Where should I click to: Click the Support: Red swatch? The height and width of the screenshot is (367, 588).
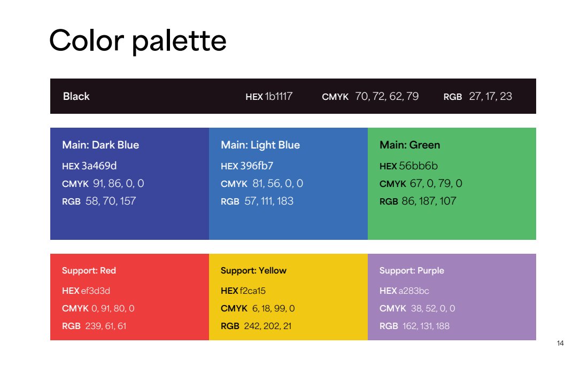coord(129,297)
